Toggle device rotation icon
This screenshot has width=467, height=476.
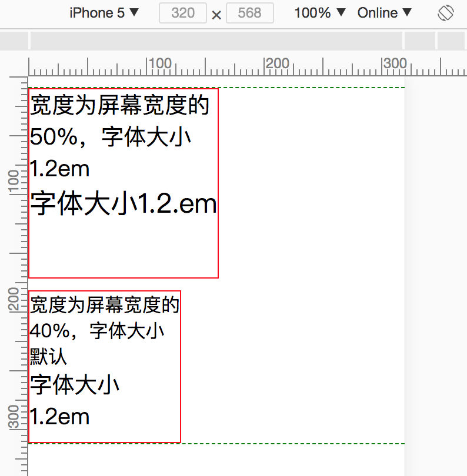[x=446, y=13]
